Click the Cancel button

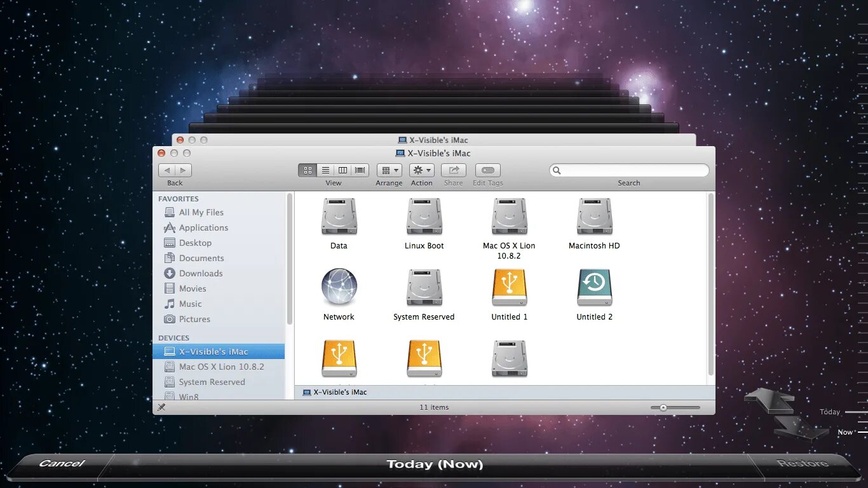62,464
